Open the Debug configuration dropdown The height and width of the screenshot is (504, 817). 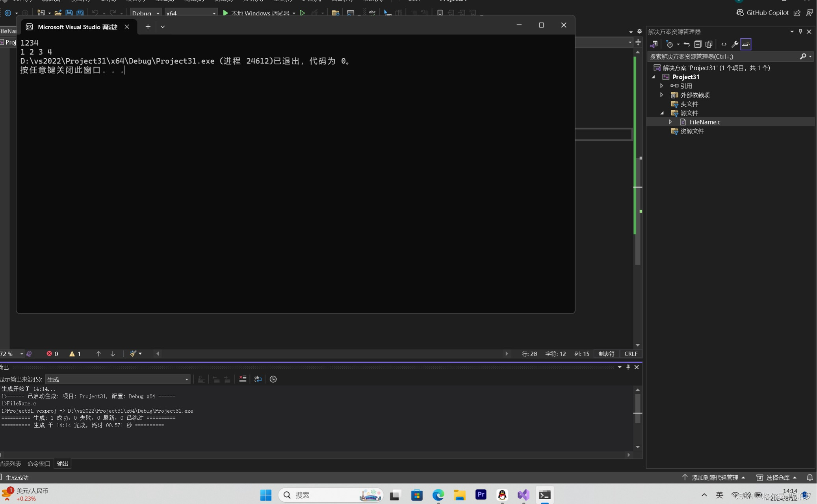click(145, 13)
